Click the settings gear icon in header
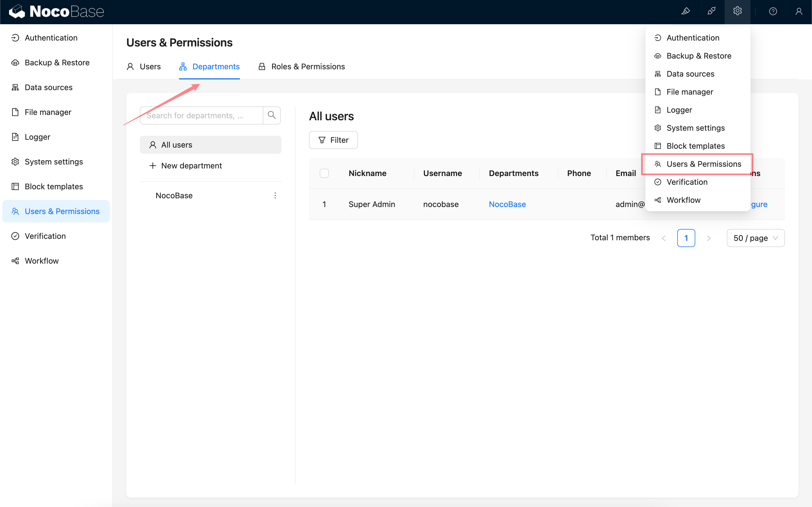This screenshot has height=507, width=812. click(x=737, y=11)
